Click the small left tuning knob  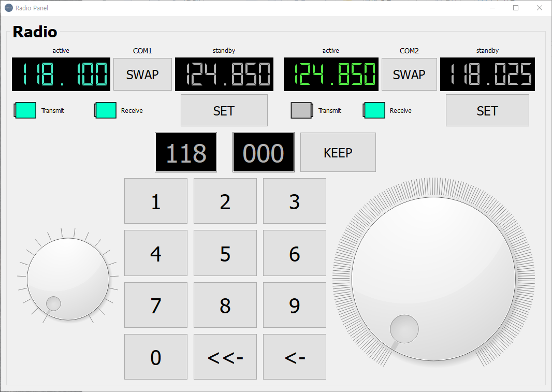68,279
